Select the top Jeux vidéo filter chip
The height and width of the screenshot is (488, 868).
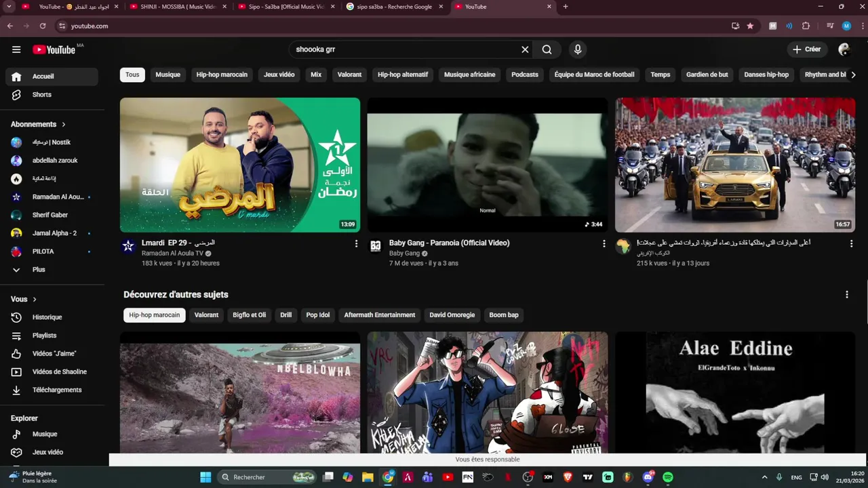click(279, 75)
